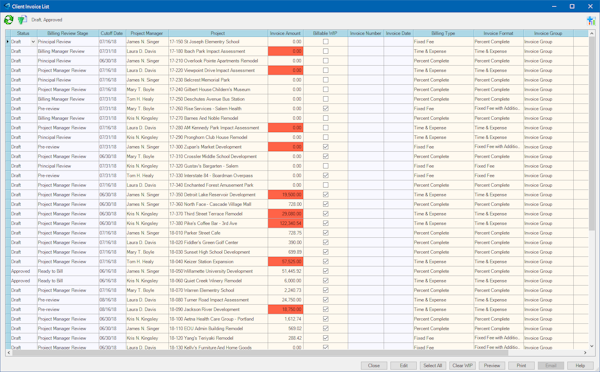Open the invoice filter funnel icon

click(x=22, y=20)
